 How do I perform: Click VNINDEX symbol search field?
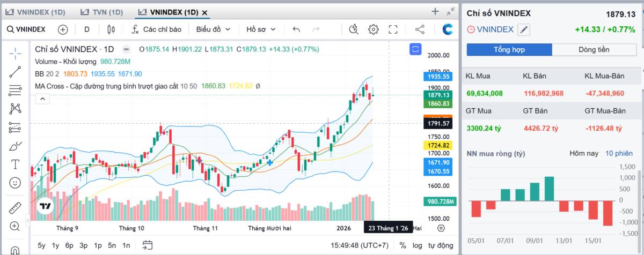pos(26,29)
